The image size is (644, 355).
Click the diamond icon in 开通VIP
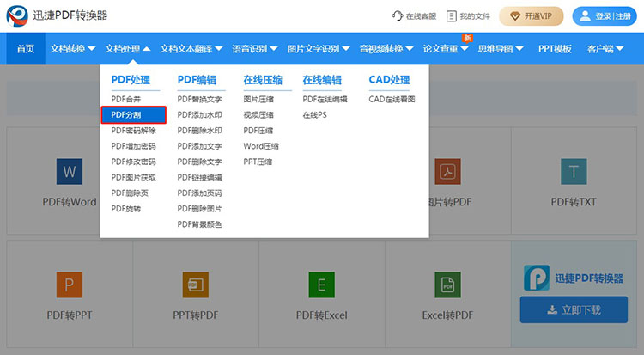515,16
